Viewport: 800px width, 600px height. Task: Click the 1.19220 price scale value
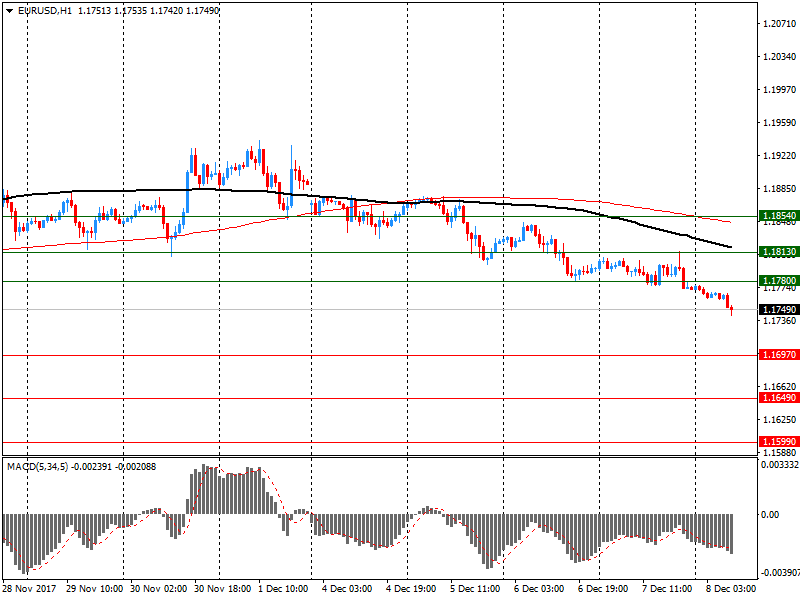click(x=778, y=156)
